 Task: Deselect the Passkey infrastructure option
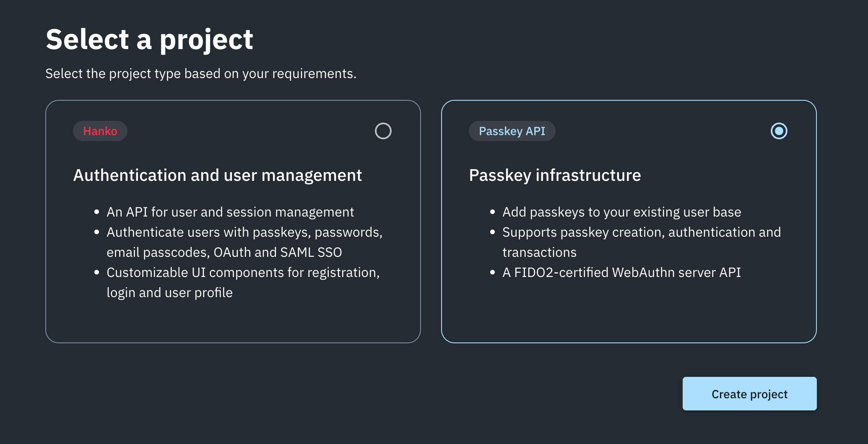(x=779, y=131)
